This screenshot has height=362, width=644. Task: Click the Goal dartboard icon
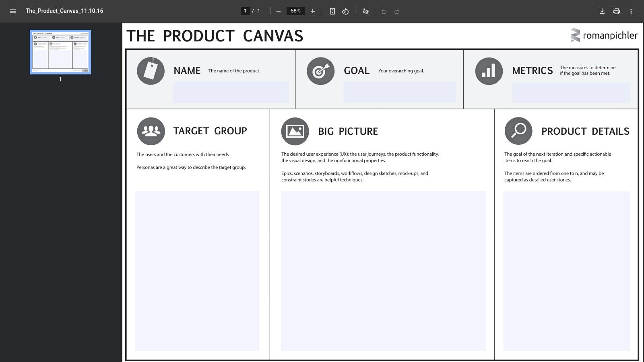point(321,71)
